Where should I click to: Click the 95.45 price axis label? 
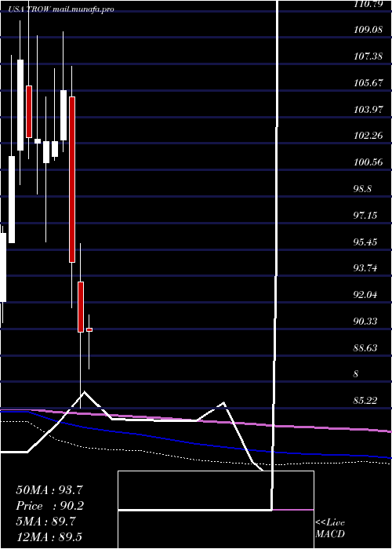(x=365, y=242)
